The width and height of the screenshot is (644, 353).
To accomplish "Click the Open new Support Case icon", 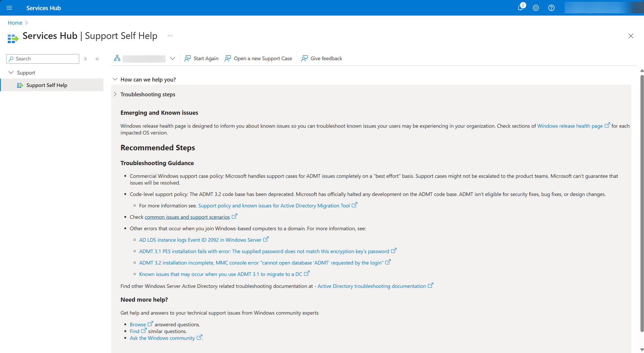I will (228, 58).
